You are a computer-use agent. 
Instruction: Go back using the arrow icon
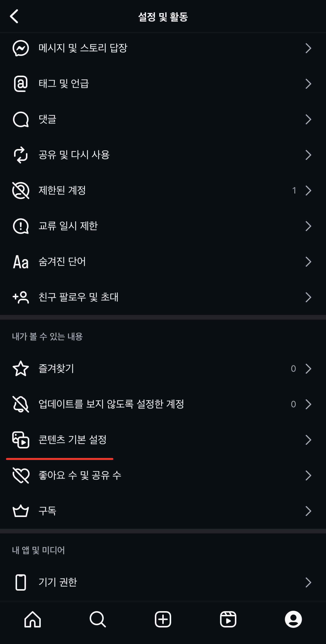pos(14,16)
